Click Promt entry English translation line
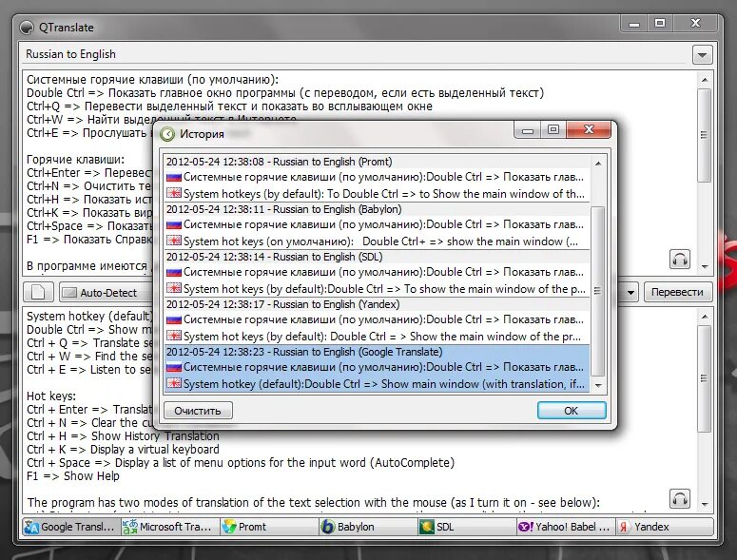The width and height of the screenshot is (737, 560). click(x=377, y=194)
